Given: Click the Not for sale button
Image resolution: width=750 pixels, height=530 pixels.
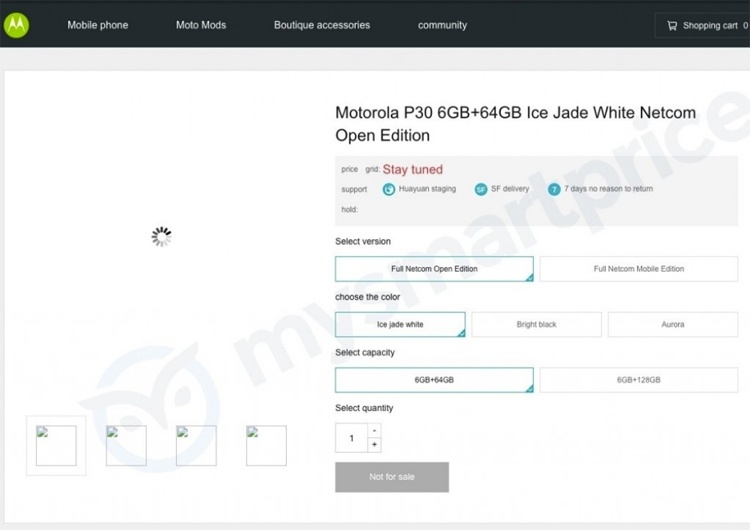Looking at the screenshot, I should [x=392, y=477].
